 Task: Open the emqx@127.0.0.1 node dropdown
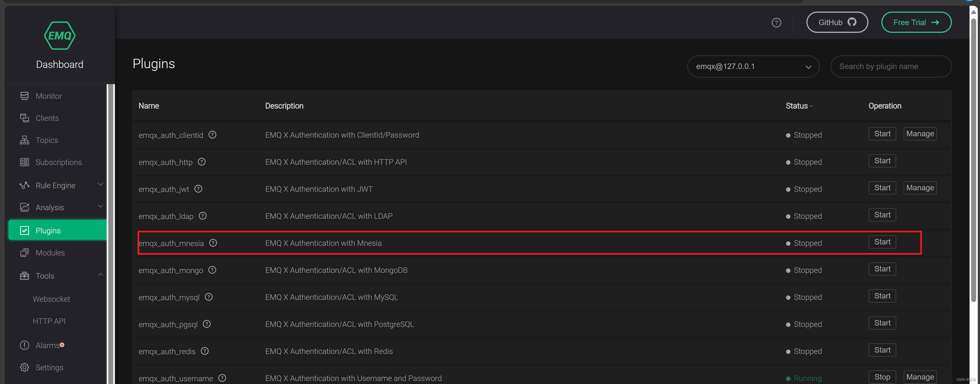coord(753,66)
